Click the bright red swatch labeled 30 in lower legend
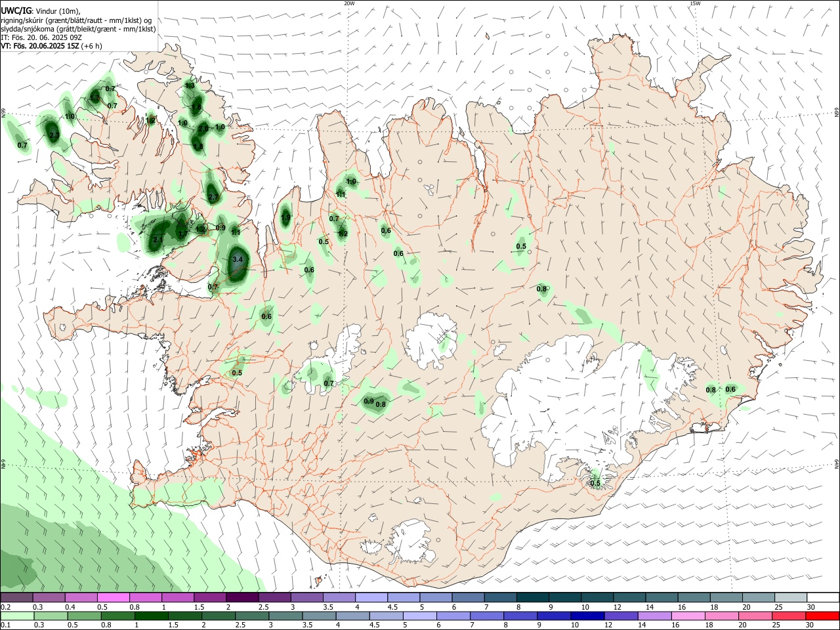The width and height of the screenshot is (840, 630). click(823, 616)
